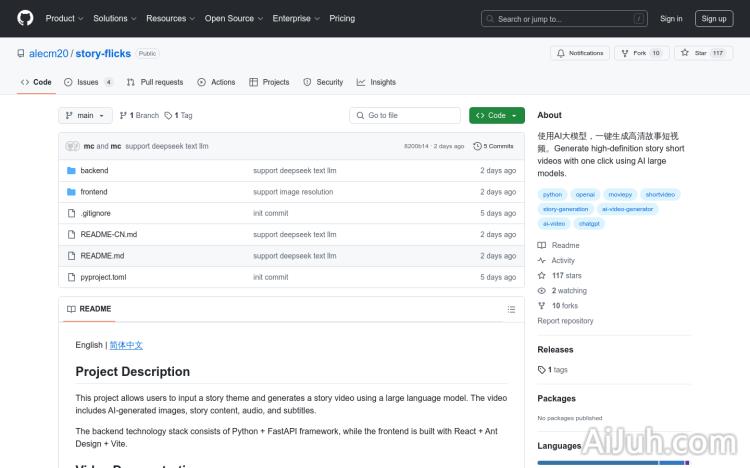Expand the green Code dropdown
Screen dimensions: 750x468
[497, 115]
